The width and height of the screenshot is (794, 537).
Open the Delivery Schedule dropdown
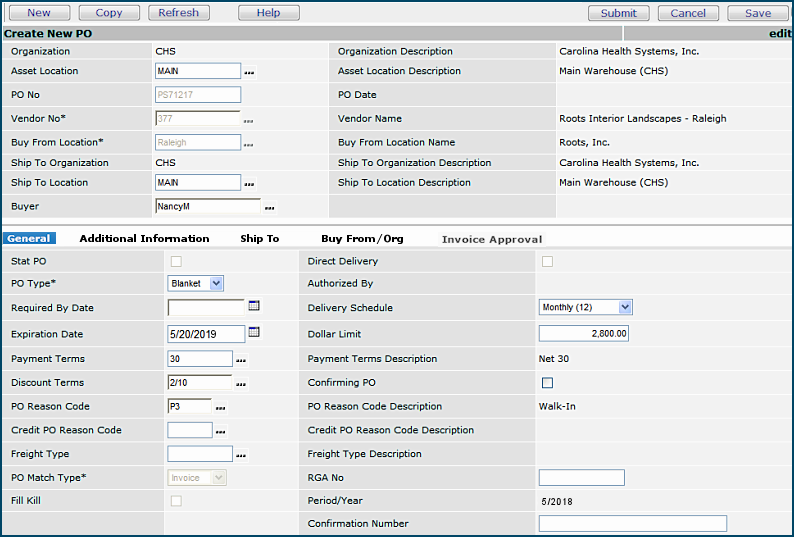(x=586, y=308)
